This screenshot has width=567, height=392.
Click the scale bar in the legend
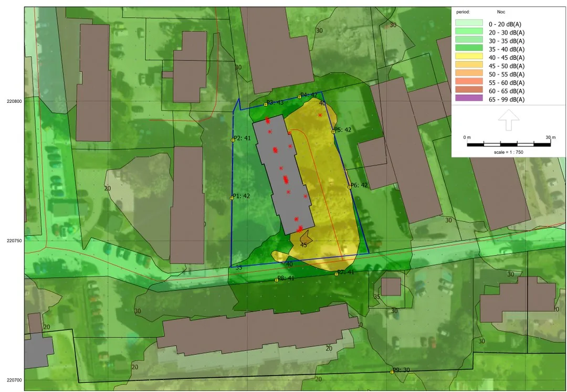coord(509,145)
